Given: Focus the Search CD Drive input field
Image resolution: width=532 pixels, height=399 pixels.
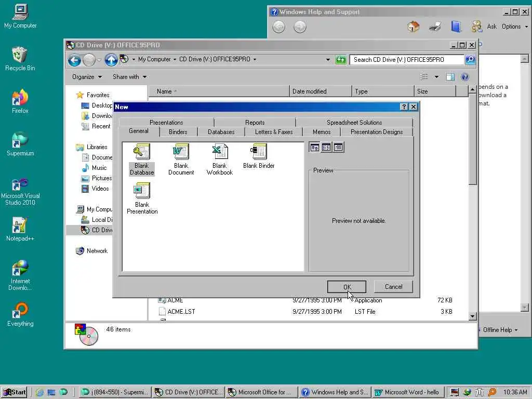Looking at the screenshot, I should pos(406,60).
